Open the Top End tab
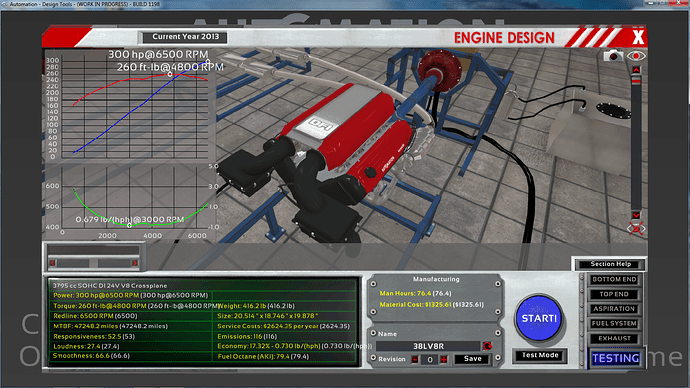Screen dimensions: 690x388 (x=614, y=294)
